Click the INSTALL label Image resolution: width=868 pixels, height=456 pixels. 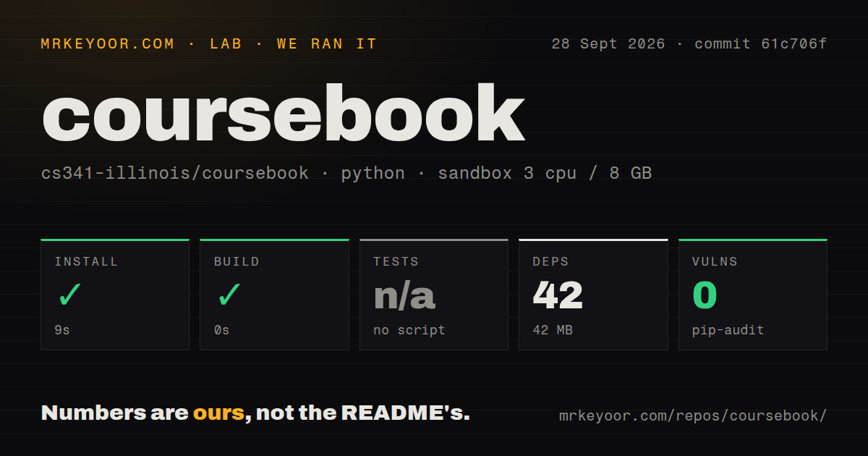86,261
